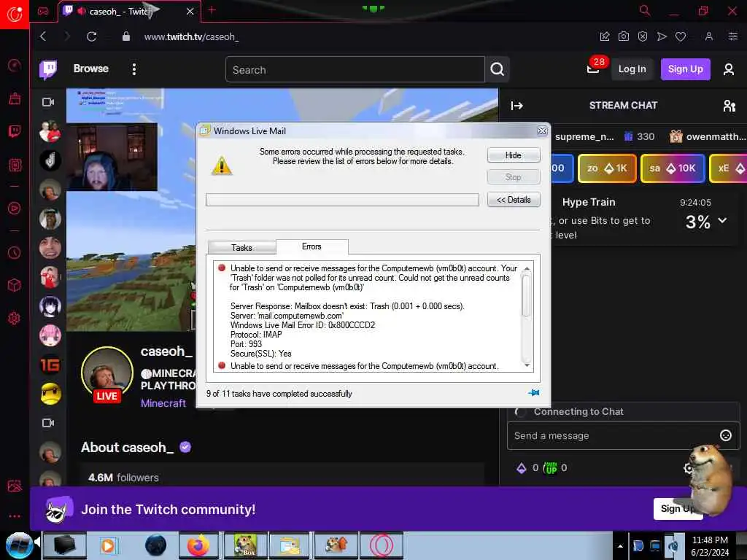Open Bits balance diamond icon under chat
This screenshot has width=747, height=560.
point(522,468)
